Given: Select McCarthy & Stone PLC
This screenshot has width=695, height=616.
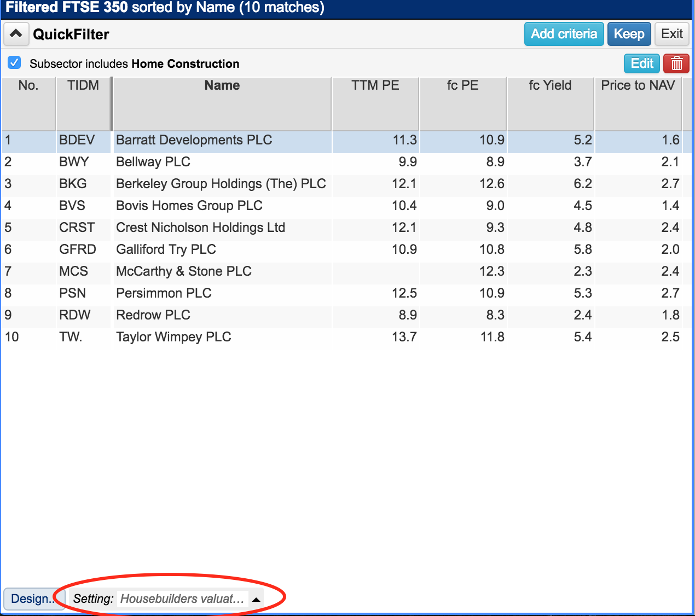Looking at the screenshot, I should tap(184, 271).
